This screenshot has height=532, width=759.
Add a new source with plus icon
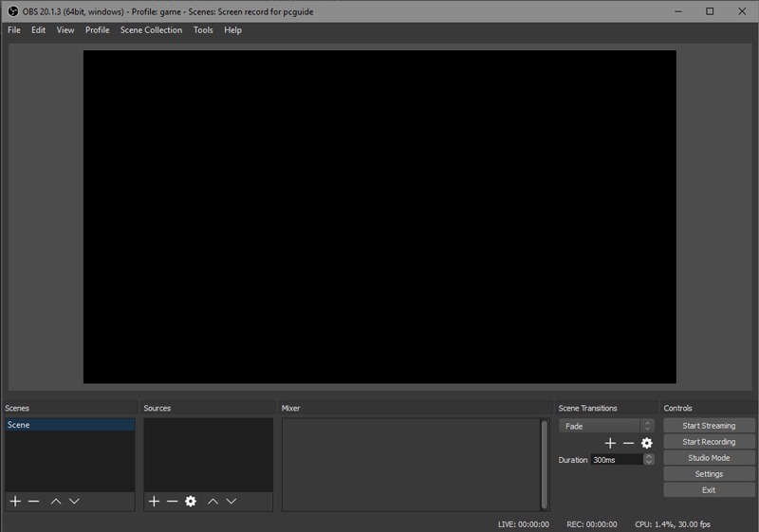[x=154, y=501]
